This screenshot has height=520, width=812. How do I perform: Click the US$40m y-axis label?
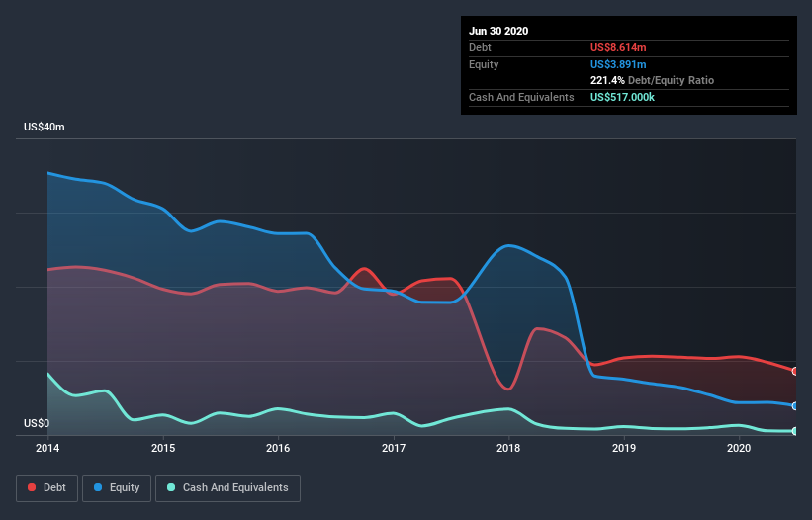tap(45, 127)
